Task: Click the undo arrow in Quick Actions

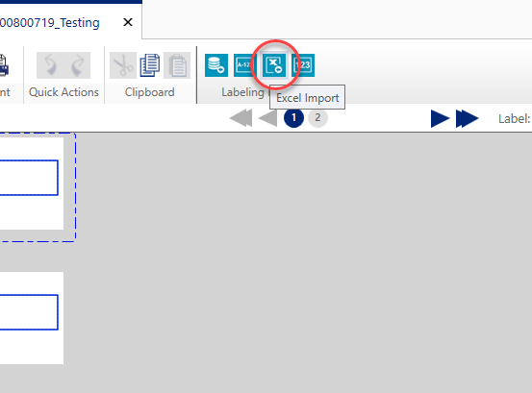Action: tap(50, 65)
